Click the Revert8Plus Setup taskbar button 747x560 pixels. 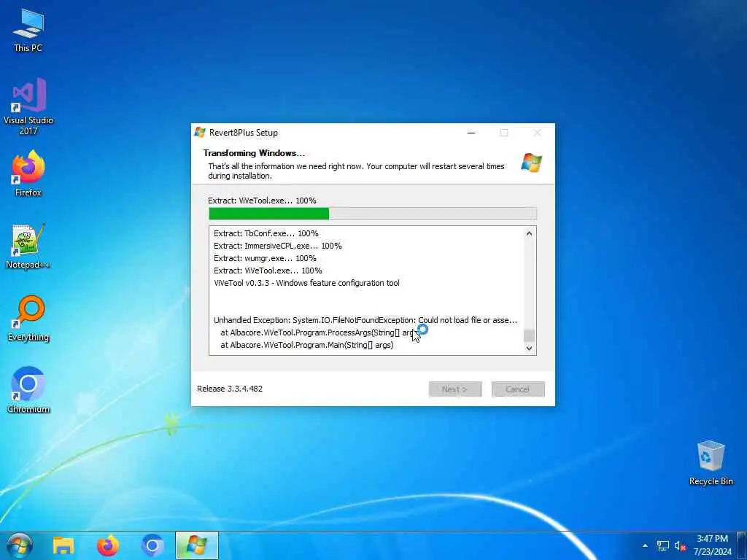click(197, 546)
